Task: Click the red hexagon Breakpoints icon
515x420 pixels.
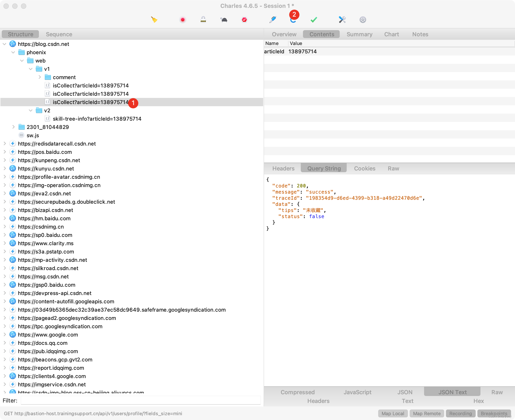Action: pyautogui.click(x=244, y=20)
